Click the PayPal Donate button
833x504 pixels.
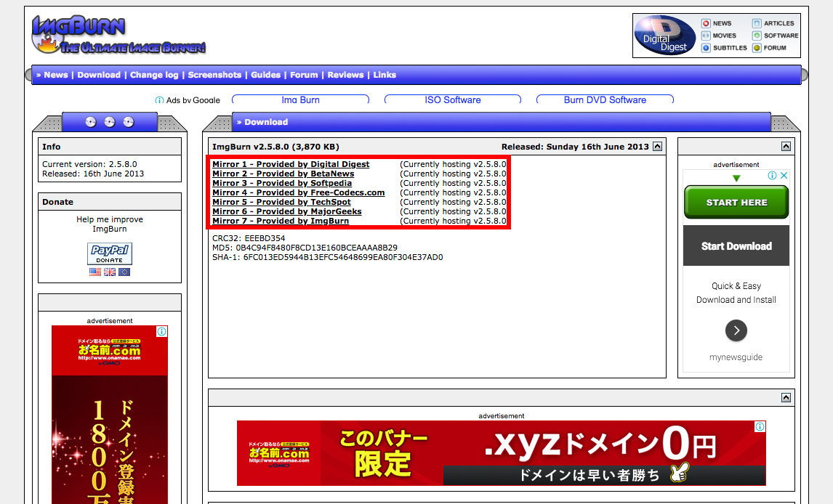tap(110, 253)
